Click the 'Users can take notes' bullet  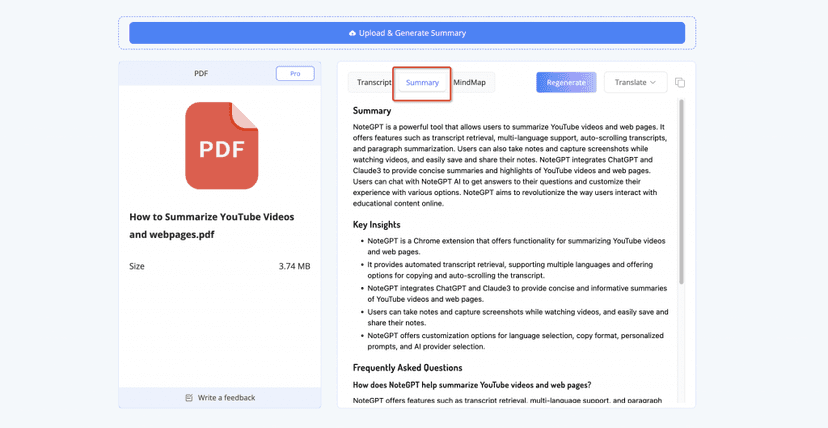518,317
